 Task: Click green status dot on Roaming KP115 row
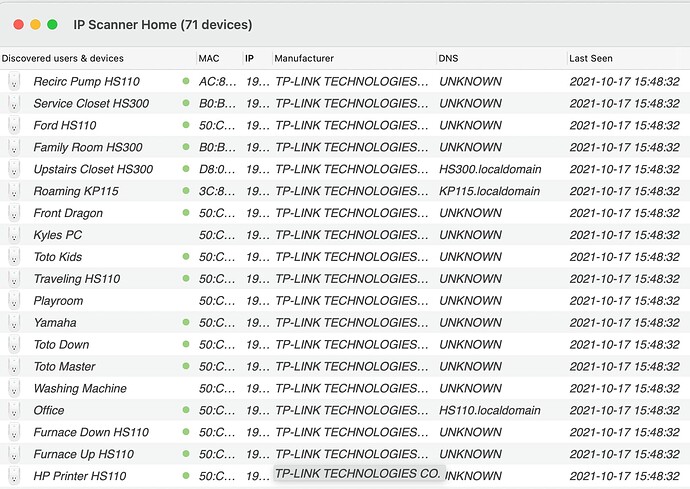(186, 191)
